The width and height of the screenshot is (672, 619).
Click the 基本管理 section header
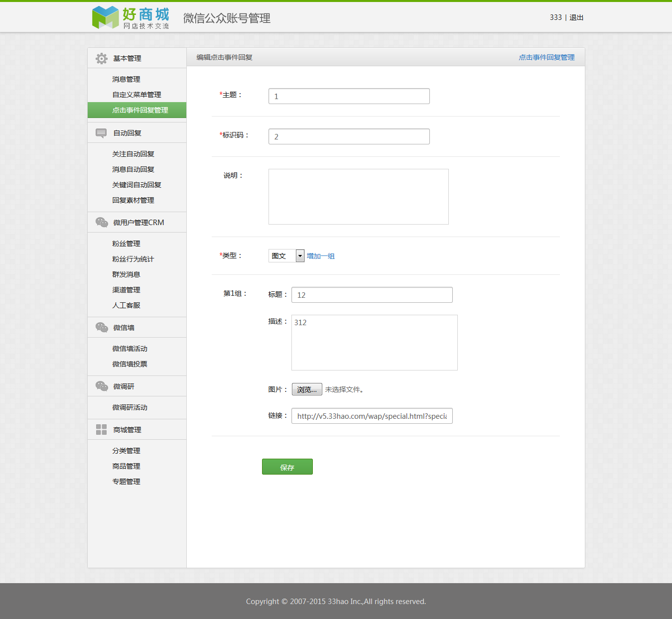coord(137,58)
